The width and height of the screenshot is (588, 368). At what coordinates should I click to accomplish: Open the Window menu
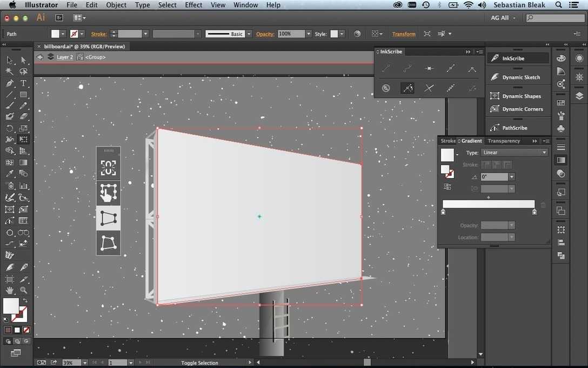245,5
